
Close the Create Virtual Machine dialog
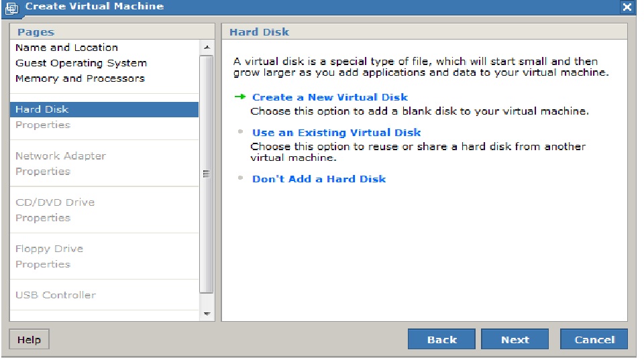[627, 7]
